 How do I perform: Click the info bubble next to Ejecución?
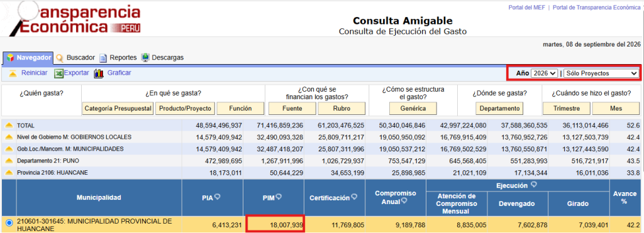533,185
